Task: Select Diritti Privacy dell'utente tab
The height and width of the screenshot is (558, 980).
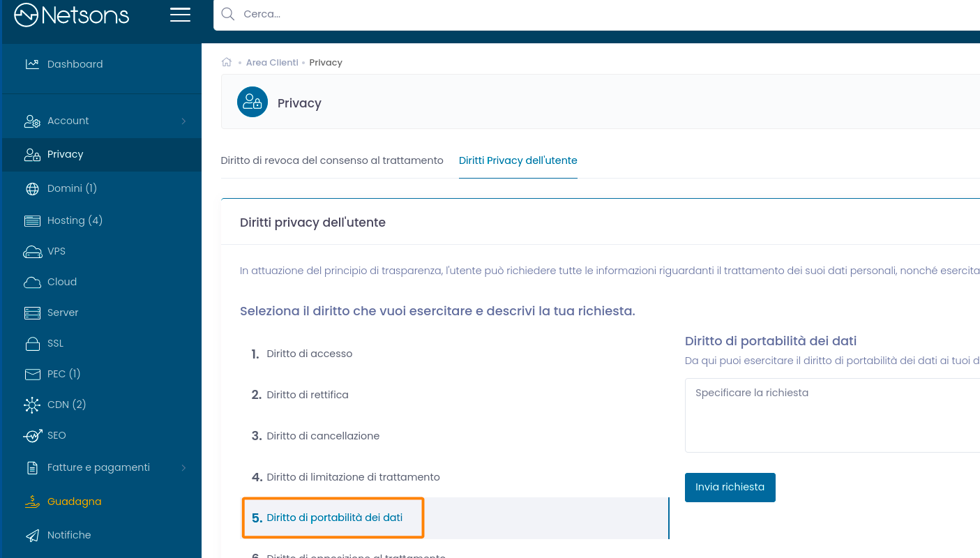Action: (x=518, y=160)
